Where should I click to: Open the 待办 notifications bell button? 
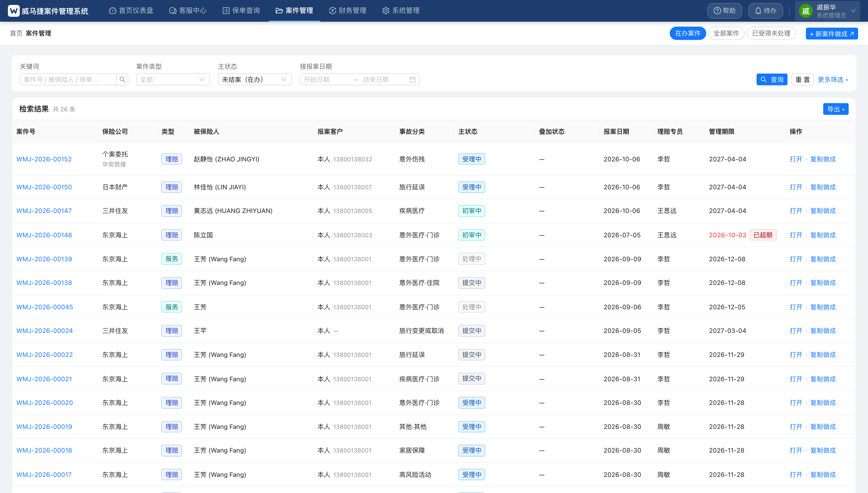[x=765, y=11]
